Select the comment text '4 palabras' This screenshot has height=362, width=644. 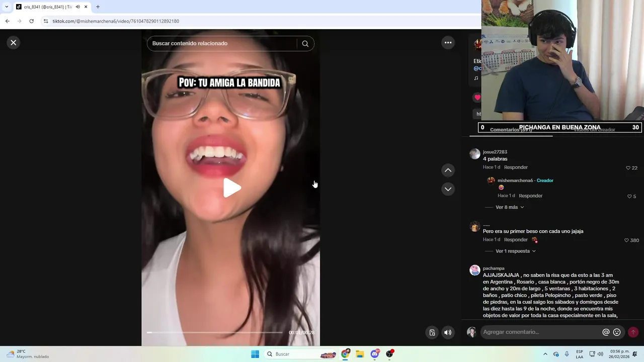coord(495,159)
